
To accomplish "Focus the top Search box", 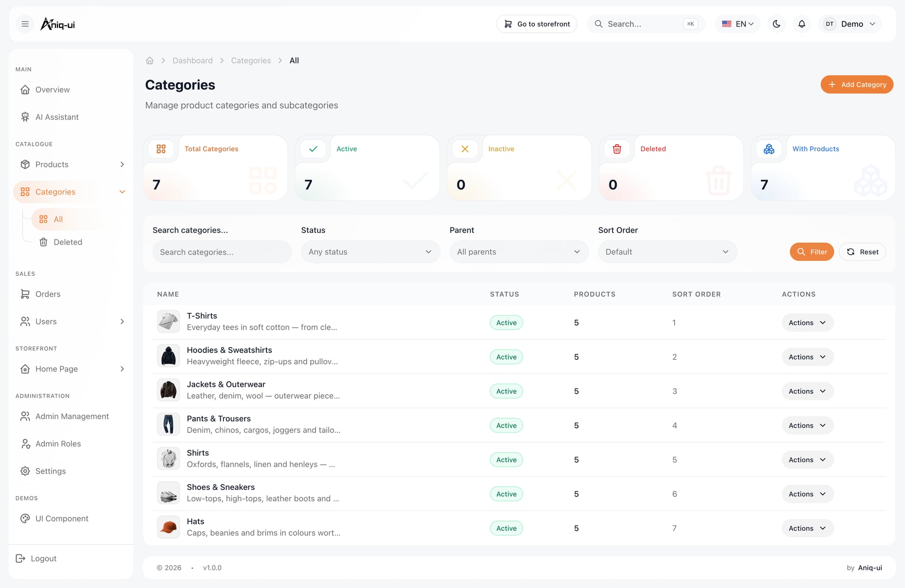I will pos(646,24).
